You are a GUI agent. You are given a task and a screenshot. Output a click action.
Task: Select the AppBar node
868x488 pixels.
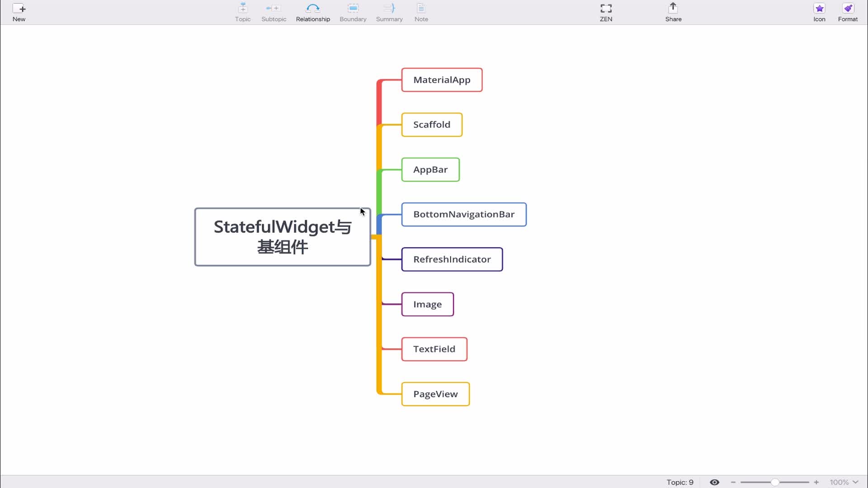tap(430, 169)
